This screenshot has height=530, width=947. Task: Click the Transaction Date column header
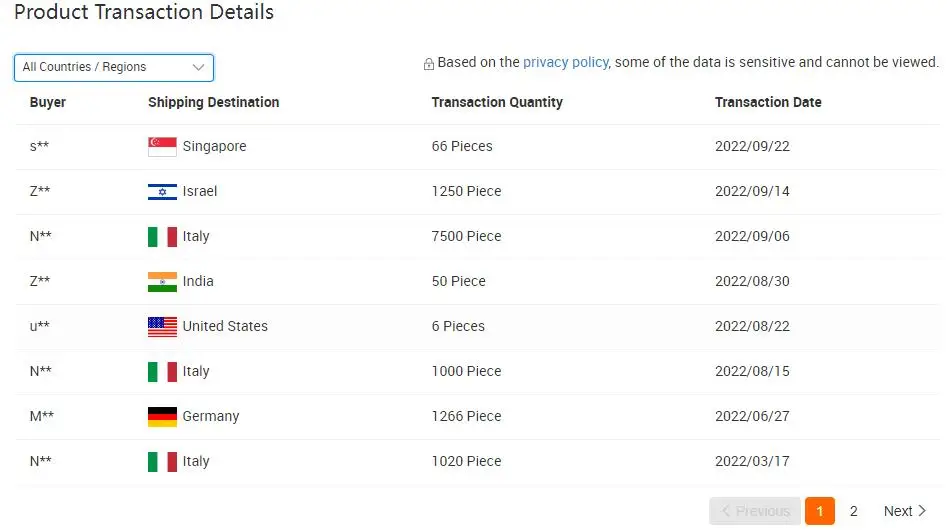point(768,102)
